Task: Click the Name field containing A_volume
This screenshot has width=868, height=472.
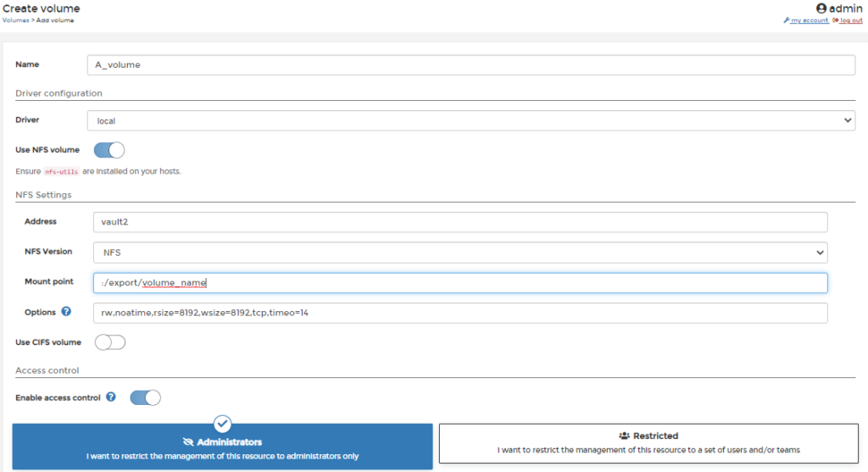Action: pos(471,64)
